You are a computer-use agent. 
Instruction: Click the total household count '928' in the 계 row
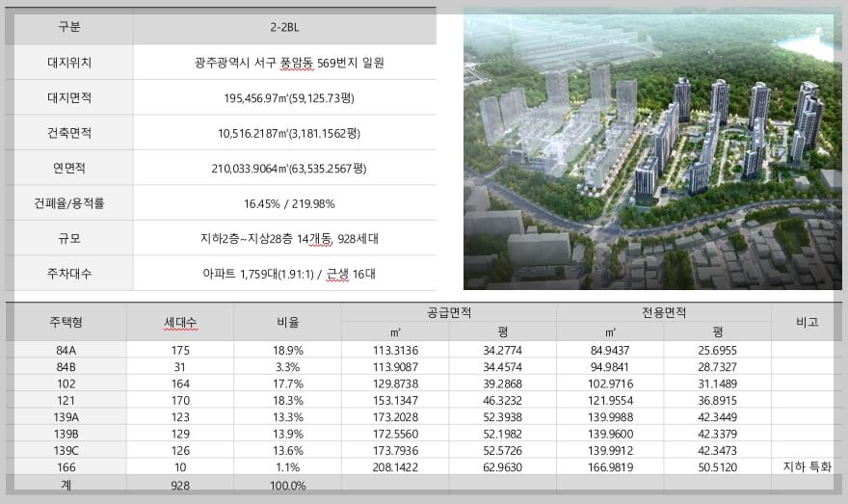180,485
